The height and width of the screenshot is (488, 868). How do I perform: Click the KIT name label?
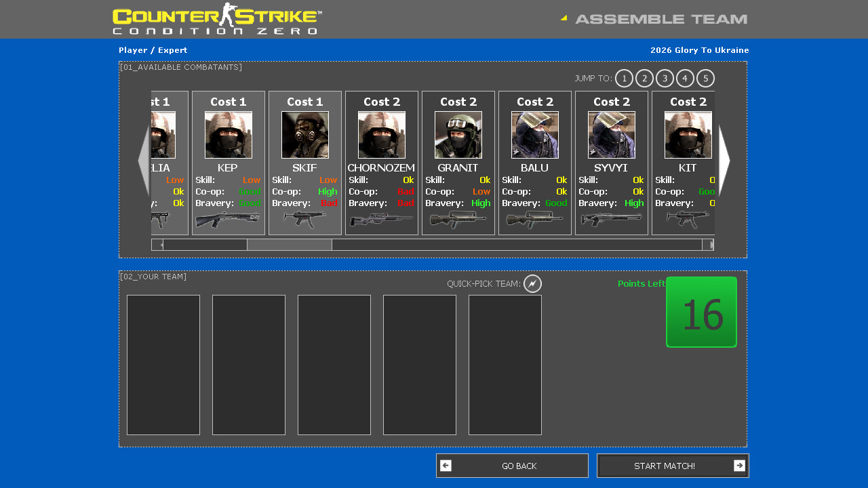coord(688,168)
